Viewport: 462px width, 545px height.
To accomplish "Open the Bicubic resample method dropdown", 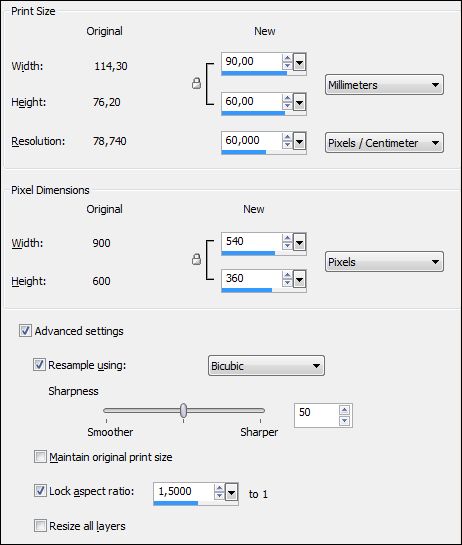I will tap(266, 365).
